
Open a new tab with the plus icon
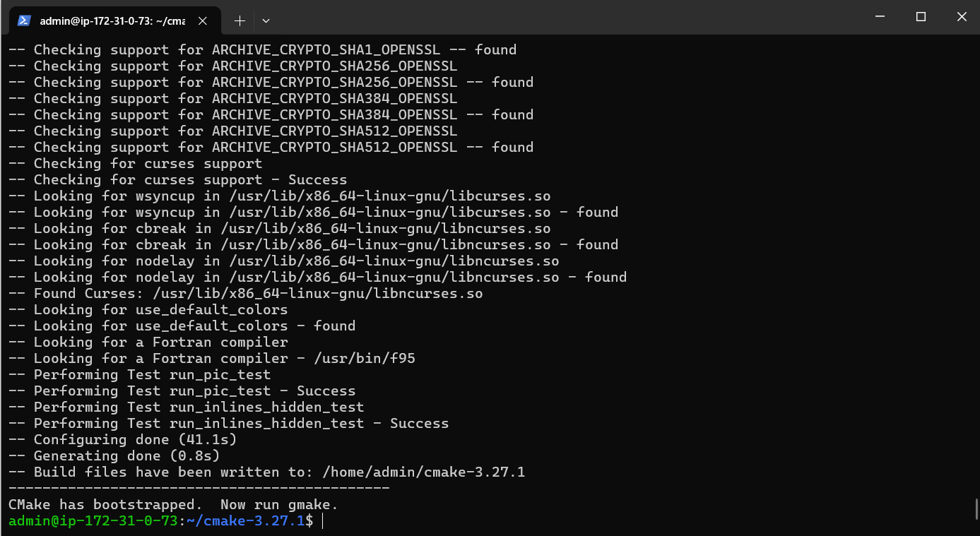pos(239,20)
